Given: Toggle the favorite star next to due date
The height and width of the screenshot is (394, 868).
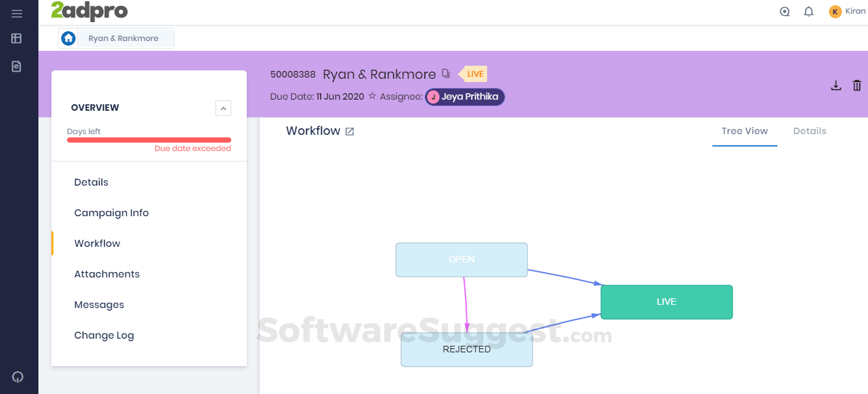Looking at the screenshot, I should (372, 96).
